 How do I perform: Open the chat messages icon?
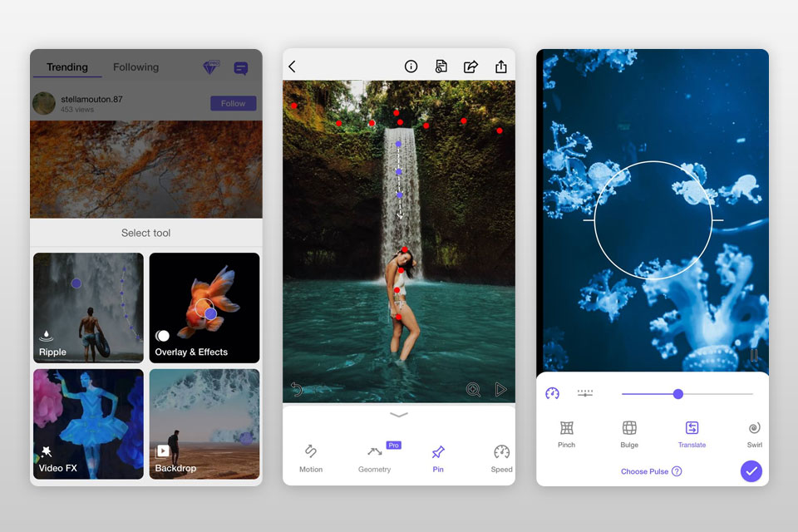[241, 67]
